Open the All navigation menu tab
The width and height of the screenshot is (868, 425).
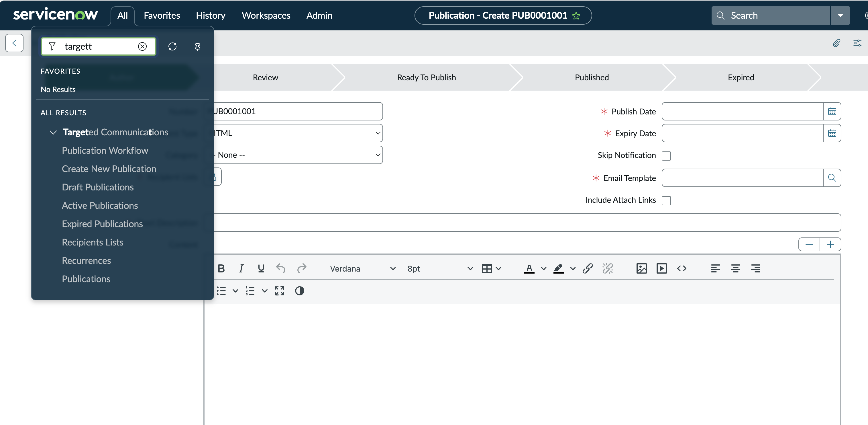click(122, 15)
